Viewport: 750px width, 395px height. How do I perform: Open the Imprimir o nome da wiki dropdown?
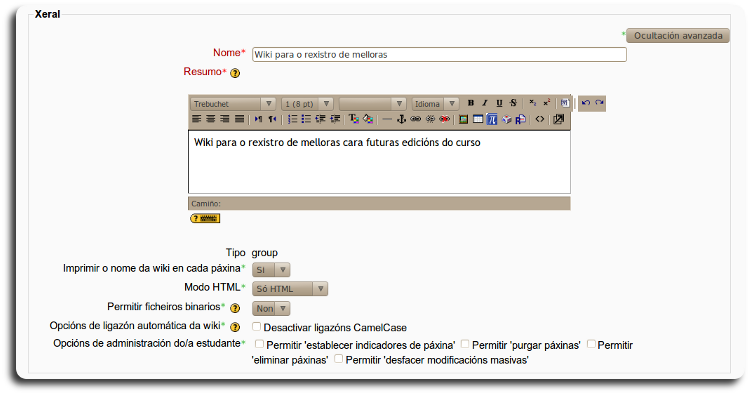[x=271, y=270]
